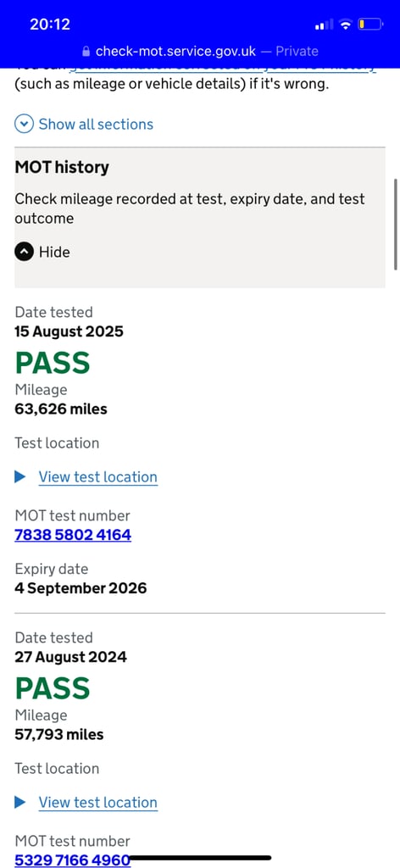This screenshot has height=868, width=400.
Task: Tap the Wi-Fi status icon
Action: click(x=346, y=25)
